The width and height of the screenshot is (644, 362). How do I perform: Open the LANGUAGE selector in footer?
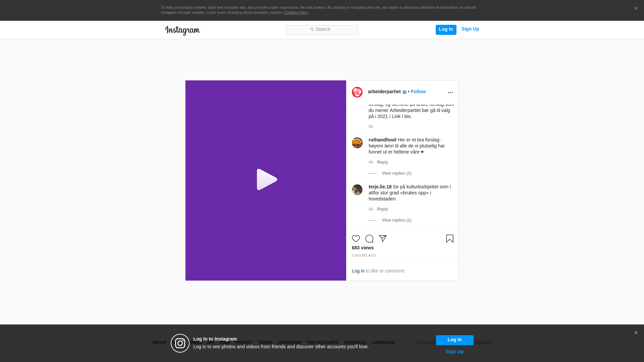tap(383, 343)
